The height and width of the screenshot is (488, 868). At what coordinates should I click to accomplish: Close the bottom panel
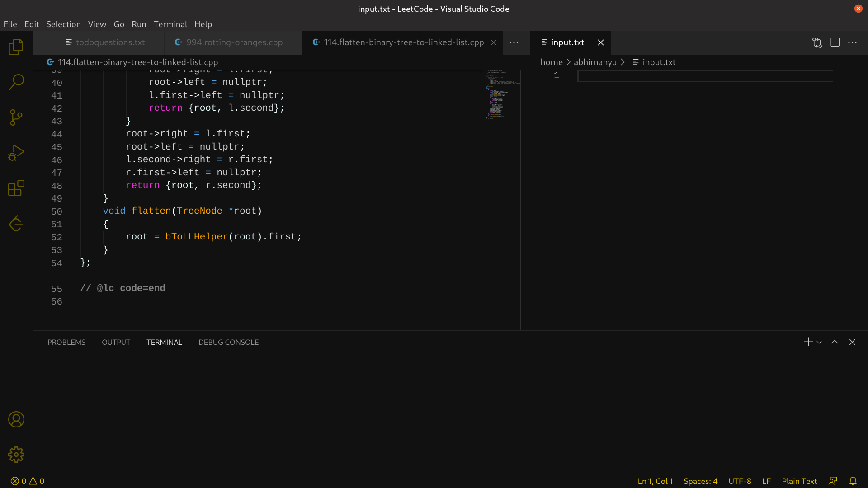853,342
